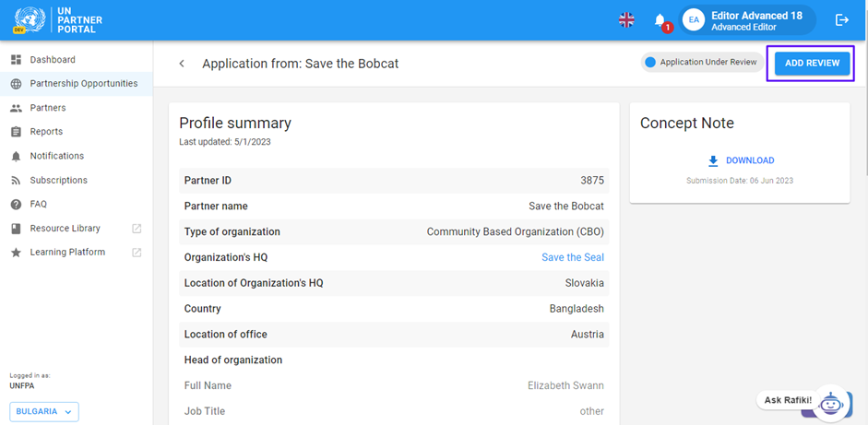868x425 pixels.
Task: Click the Partnership Opportunities globe icon
Action: pyautogui.click(x=16, y=84)
